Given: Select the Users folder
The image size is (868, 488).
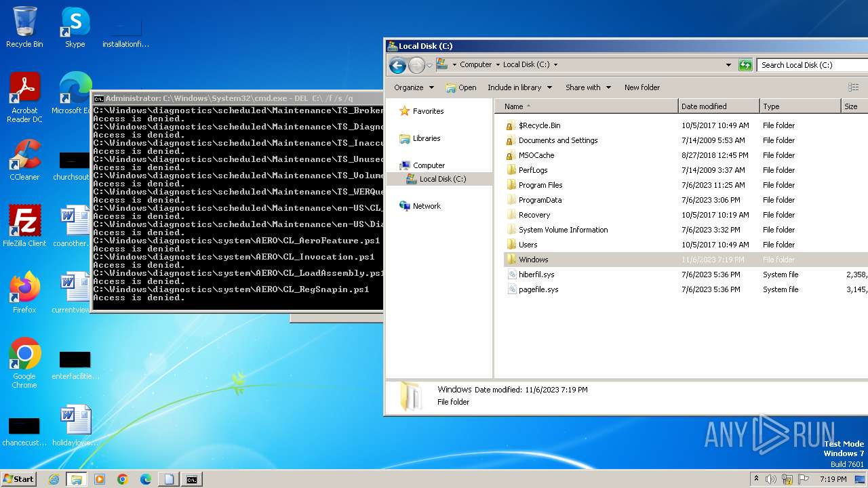Looking at the screenshot, I should point(521,245).
